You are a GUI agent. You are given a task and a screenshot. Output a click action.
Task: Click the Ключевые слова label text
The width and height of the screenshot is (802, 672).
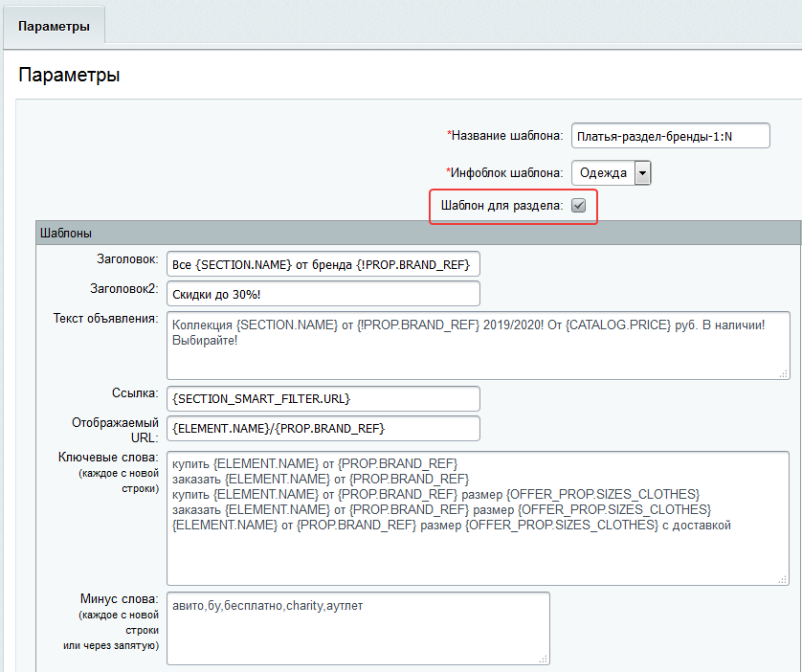click(x=108, y=458)
